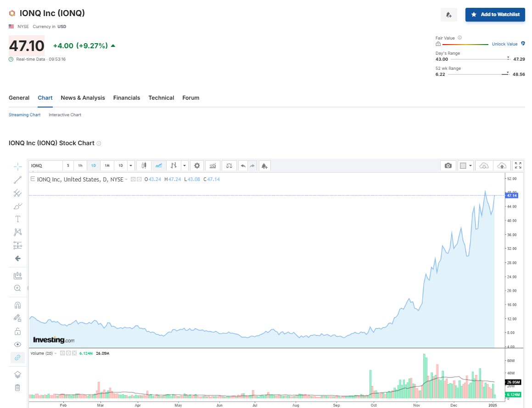Collapse the chart legend toggle
The height and width of the screenshot is (408, 532).
point(33,179)
